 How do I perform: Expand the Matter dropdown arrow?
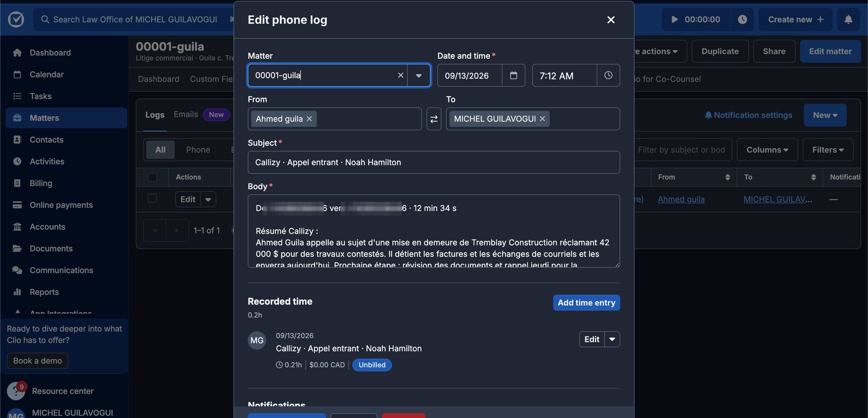point(419,75)
